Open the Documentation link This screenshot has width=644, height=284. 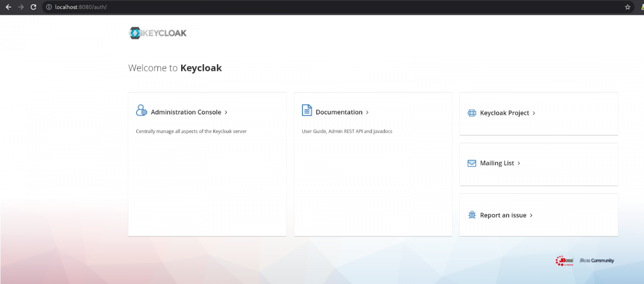[339, 112]
